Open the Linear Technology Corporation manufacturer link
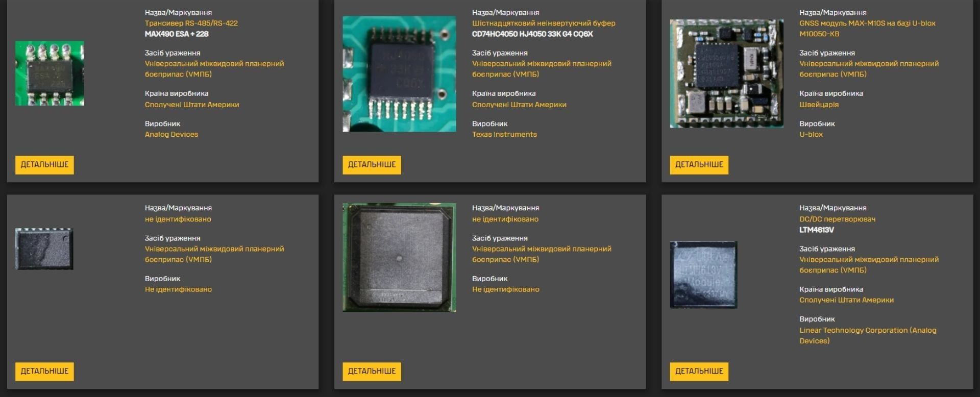 coord(867,331)
